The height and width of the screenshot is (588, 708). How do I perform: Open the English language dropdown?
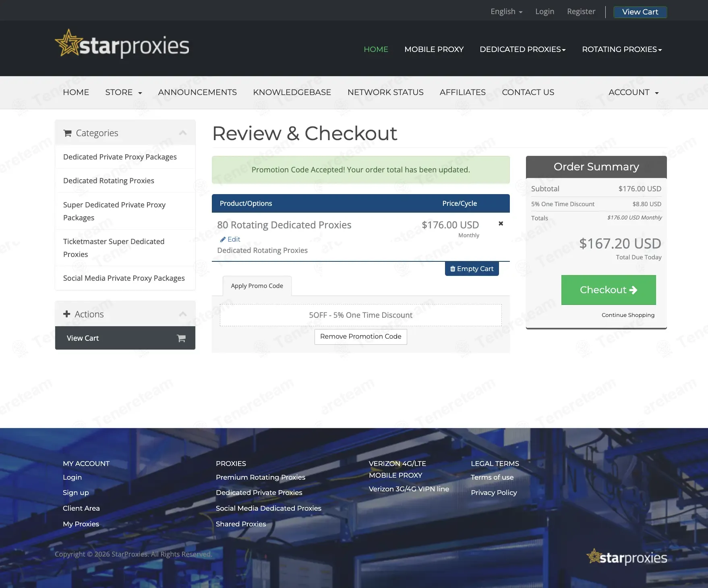(506, 12)
